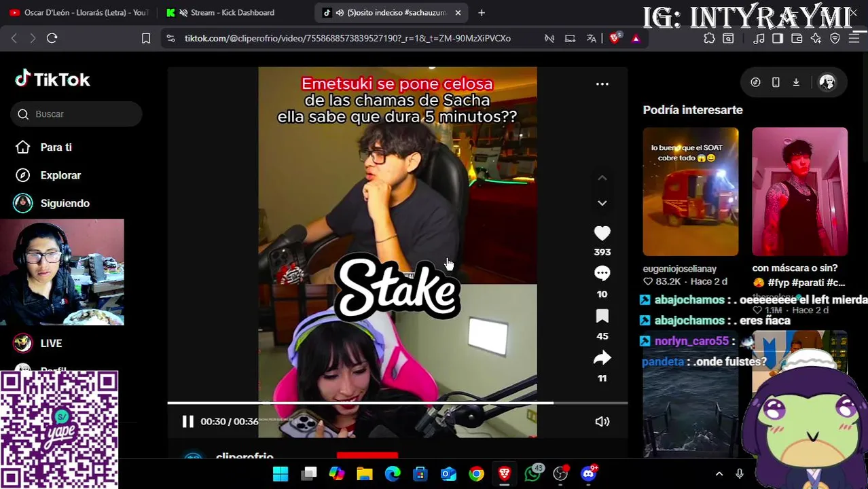Open the SOAT mototaxi video thumbnail
Image resolution: width=868 pixels, height=489 pixels.
pyautogui.click(x=691, y=192)
